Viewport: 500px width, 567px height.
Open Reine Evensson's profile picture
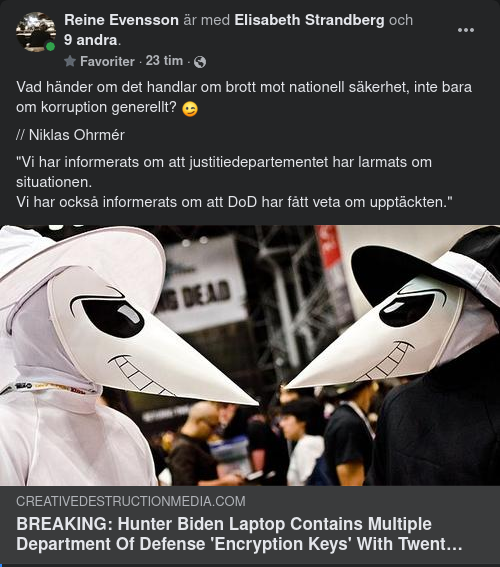36,32
